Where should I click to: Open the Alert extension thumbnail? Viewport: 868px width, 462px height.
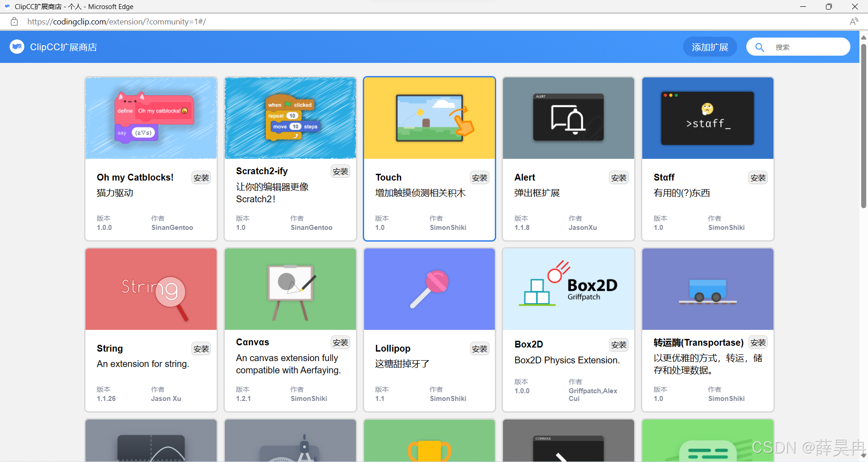point(569,118)
